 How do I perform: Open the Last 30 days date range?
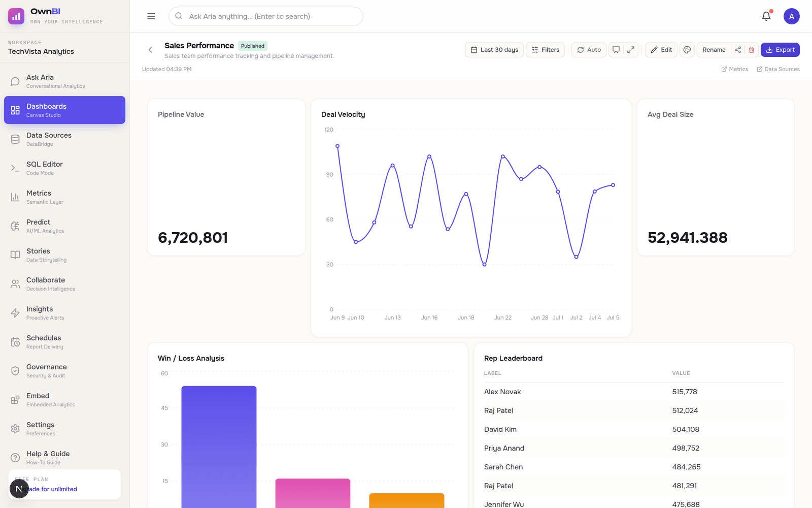click(494, 50)
